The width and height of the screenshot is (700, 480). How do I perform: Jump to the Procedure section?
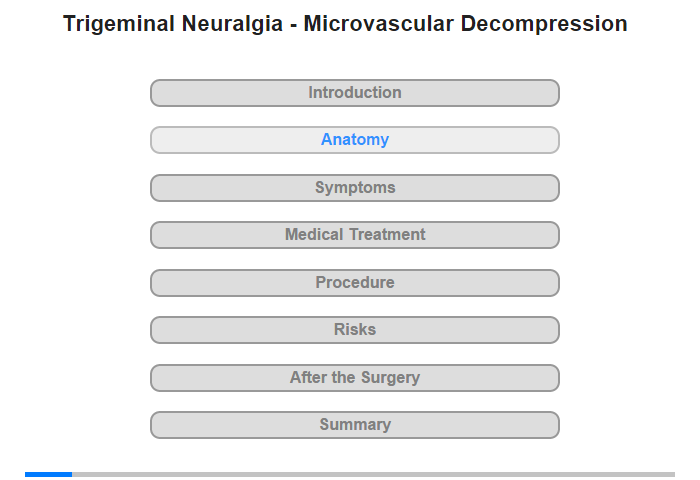tap(355, 283)
